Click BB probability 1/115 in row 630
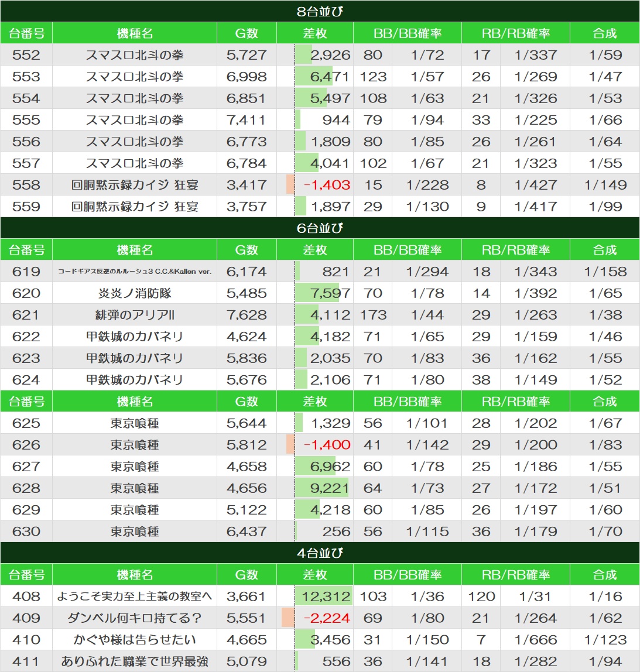640x672 pixels. [x=427, y=532]
